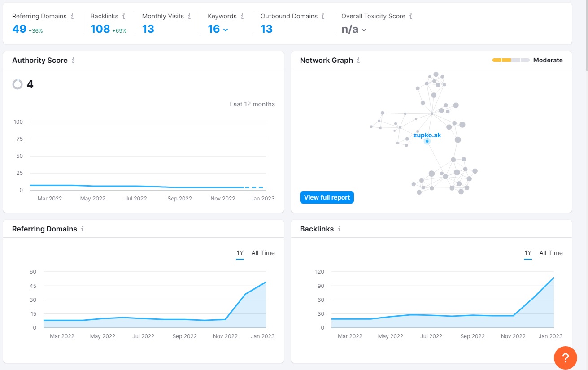Click info icon beside Network Graph heading
The height and width of the screenshot is (370, 588).
pos(358,60)
